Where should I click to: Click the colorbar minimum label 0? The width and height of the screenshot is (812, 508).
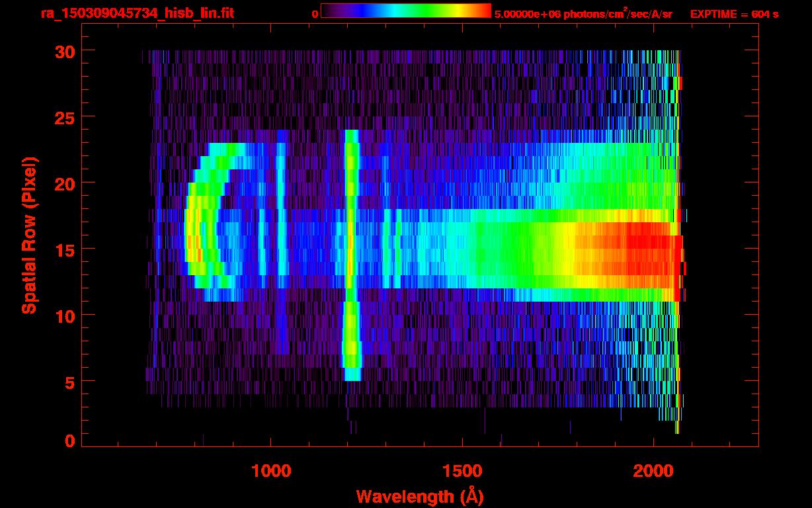coord(315,14)
